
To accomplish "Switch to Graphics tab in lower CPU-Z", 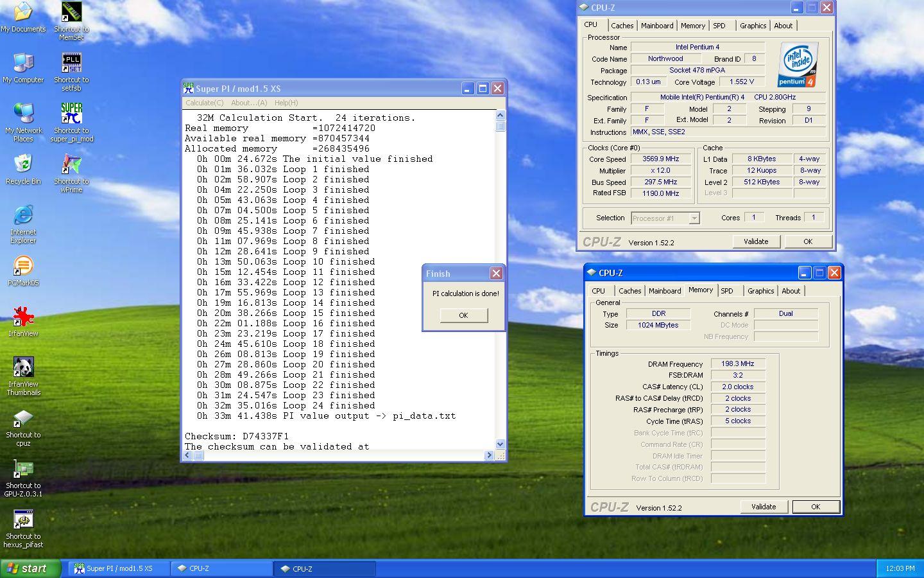I will coord(760,291).
